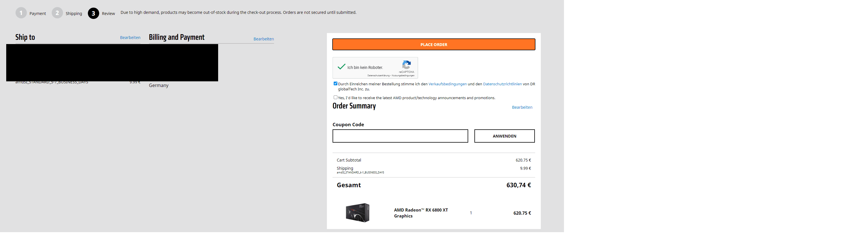Focus the Coupon Code input field

(400, 136)
